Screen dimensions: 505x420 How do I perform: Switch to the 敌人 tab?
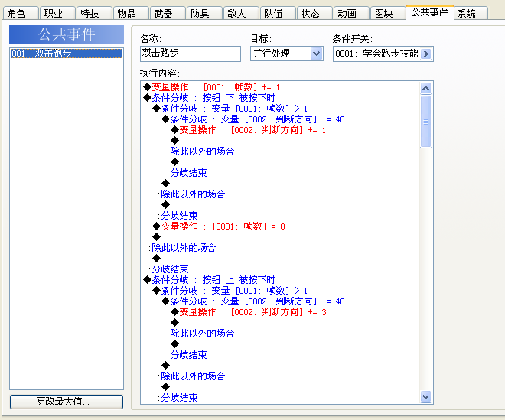tap(241, 13)
